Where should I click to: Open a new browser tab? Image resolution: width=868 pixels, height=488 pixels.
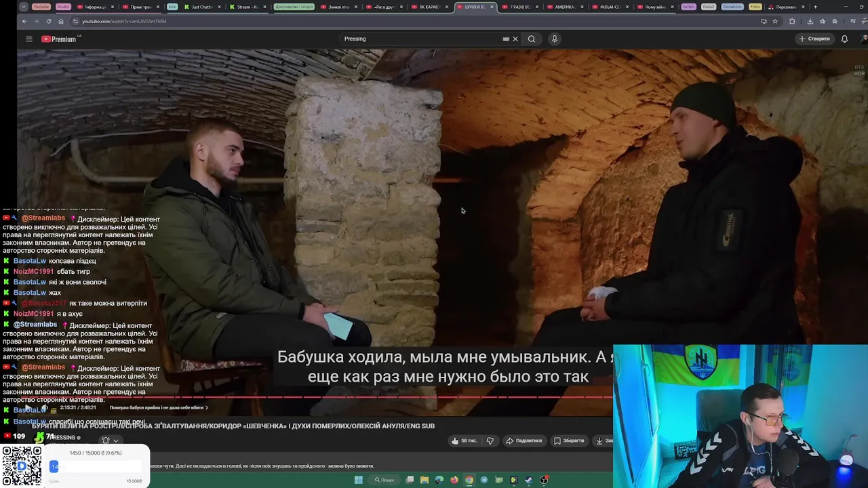[x=815, y=7]
